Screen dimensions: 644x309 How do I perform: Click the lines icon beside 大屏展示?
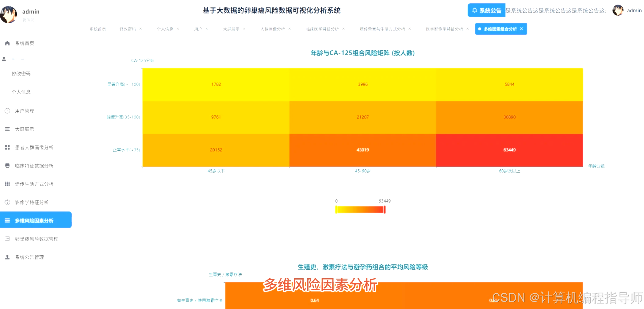pyautogui.click(x=7, y=129)
